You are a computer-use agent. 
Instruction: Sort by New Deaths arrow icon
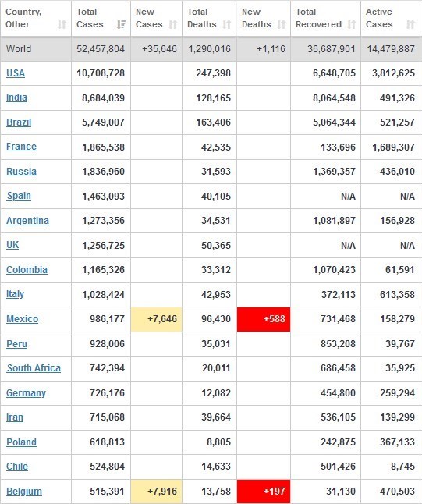pos(282,24)
